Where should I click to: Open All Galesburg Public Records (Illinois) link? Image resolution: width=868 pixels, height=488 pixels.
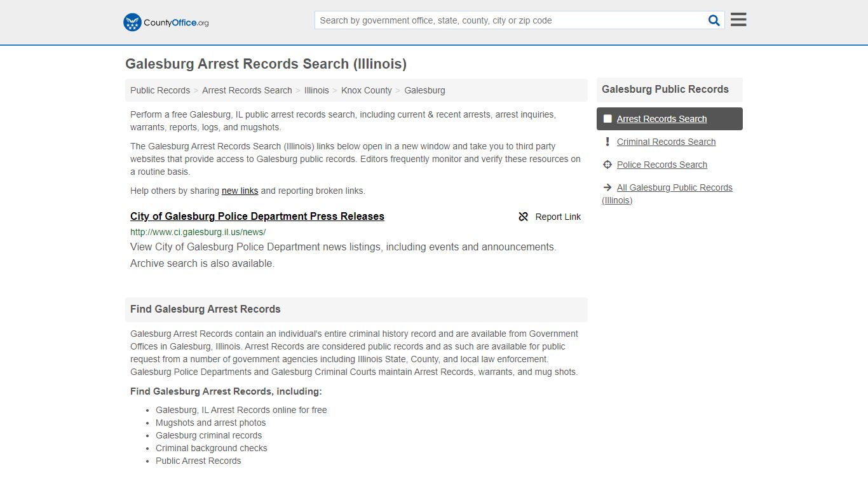coord(667,194)
